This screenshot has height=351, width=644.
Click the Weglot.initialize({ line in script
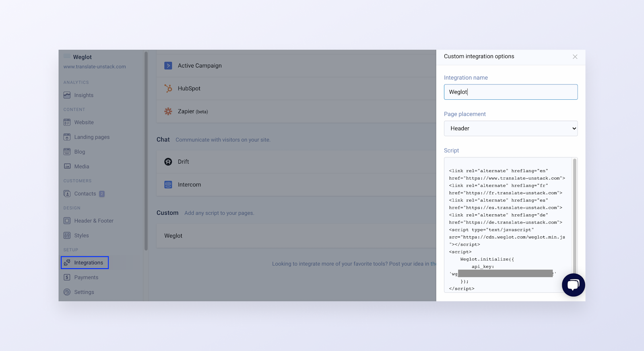[487, 259]
